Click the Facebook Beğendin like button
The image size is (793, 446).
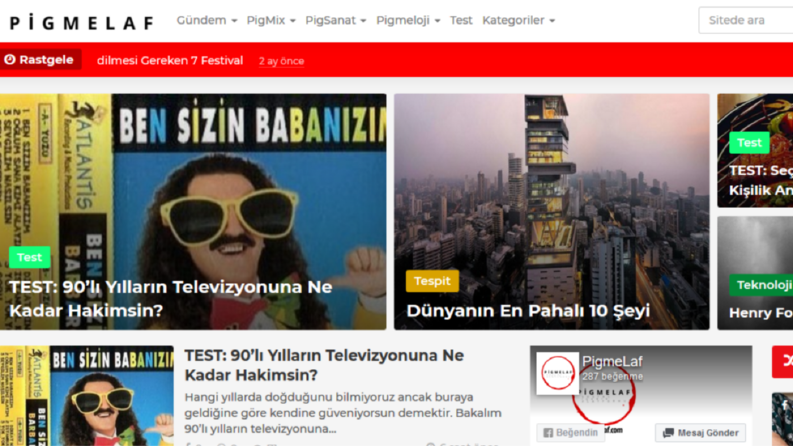pyautogui.click(x=570, y=433)
